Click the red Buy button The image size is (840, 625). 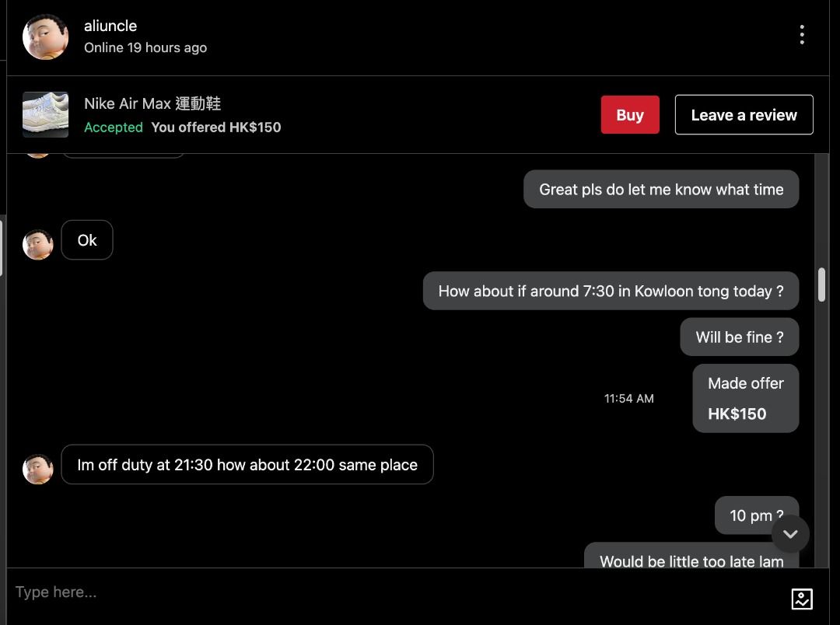[630, 114]
